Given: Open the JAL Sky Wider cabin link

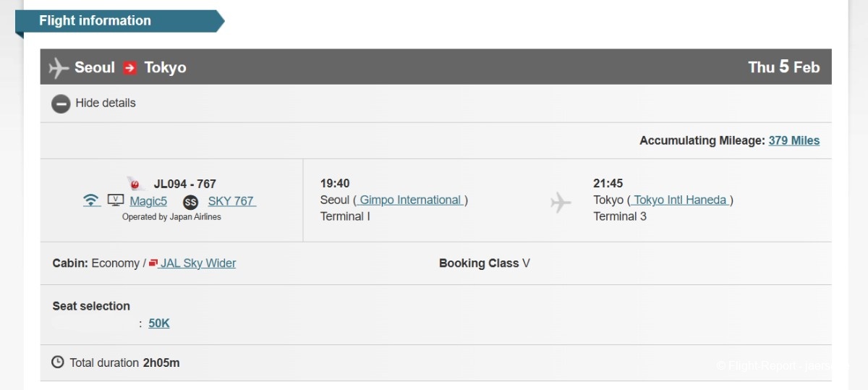Looking at the screenshot, I should click(x=198, y=263).
